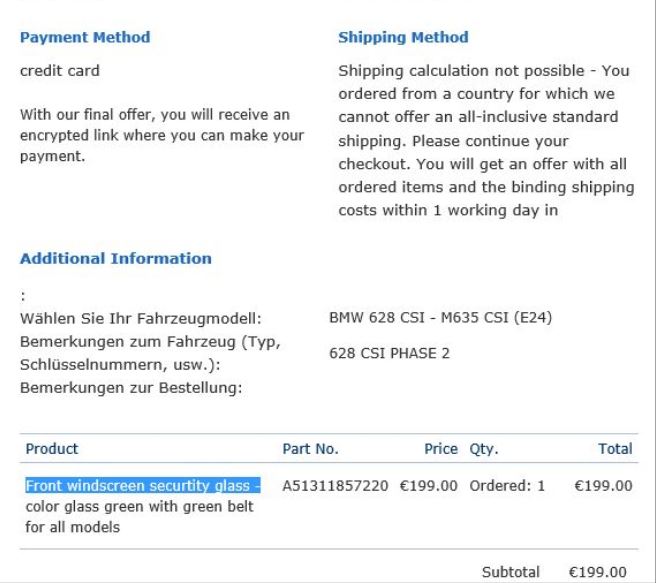Click the Payment Method heading

(85, 37)
